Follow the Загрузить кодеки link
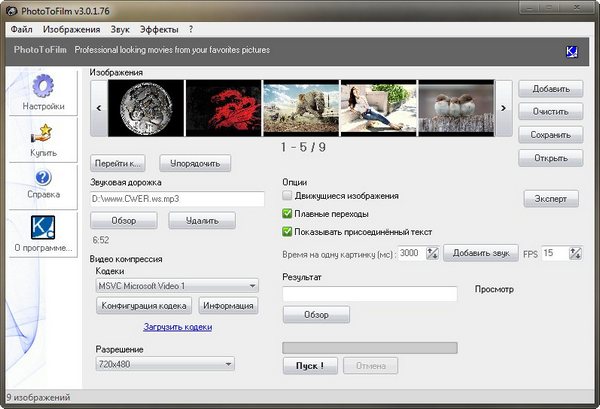Screen dimensions: 600x409 (x=178, y=327)
